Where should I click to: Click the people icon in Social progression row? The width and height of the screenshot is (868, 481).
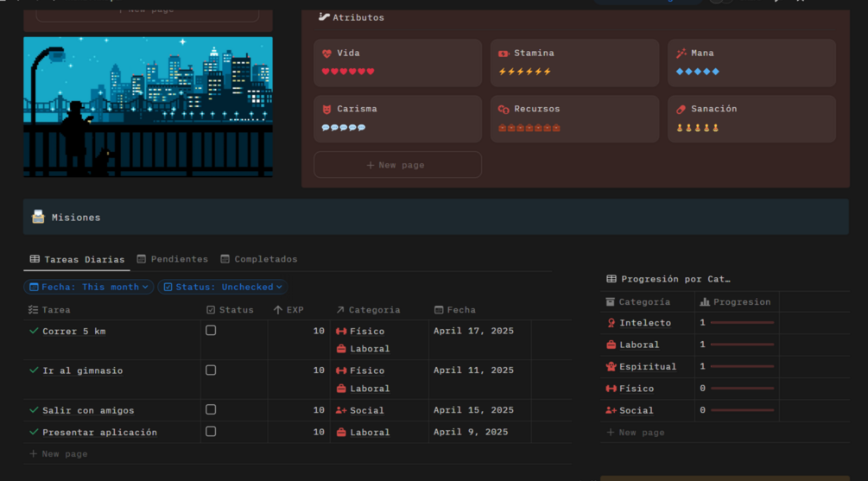(x=611, y=410)
